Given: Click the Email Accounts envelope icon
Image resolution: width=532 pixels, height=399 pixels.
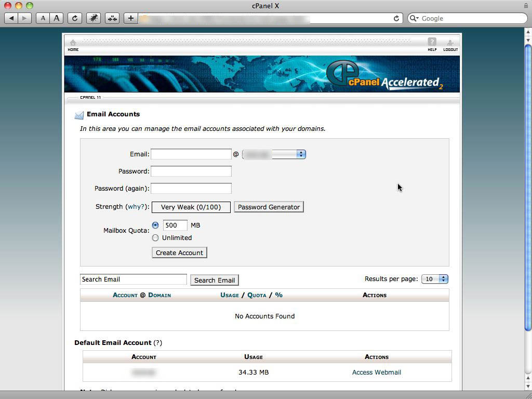Looking at the screenshot, I should pyautogui.click(x=79, y=115).
